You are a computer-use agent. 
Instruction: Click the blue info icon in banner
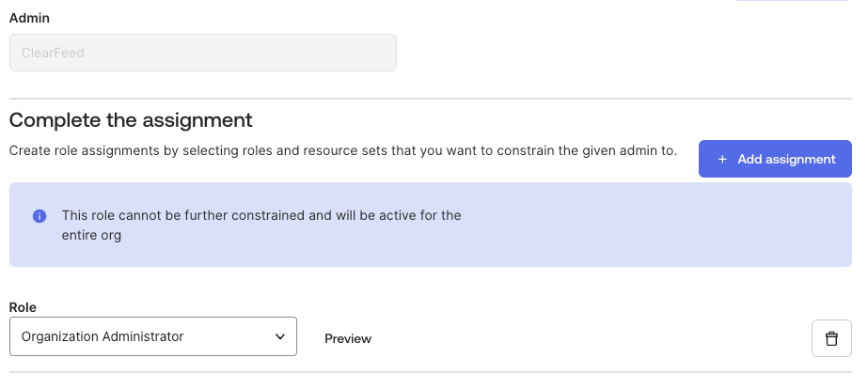click(39, 216)
